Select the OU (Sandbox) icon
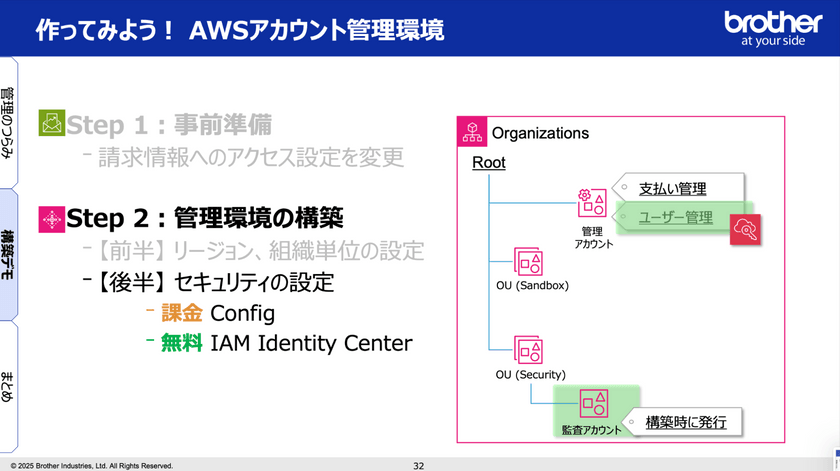This screenshot has width=840, height=471. point(529,262)
